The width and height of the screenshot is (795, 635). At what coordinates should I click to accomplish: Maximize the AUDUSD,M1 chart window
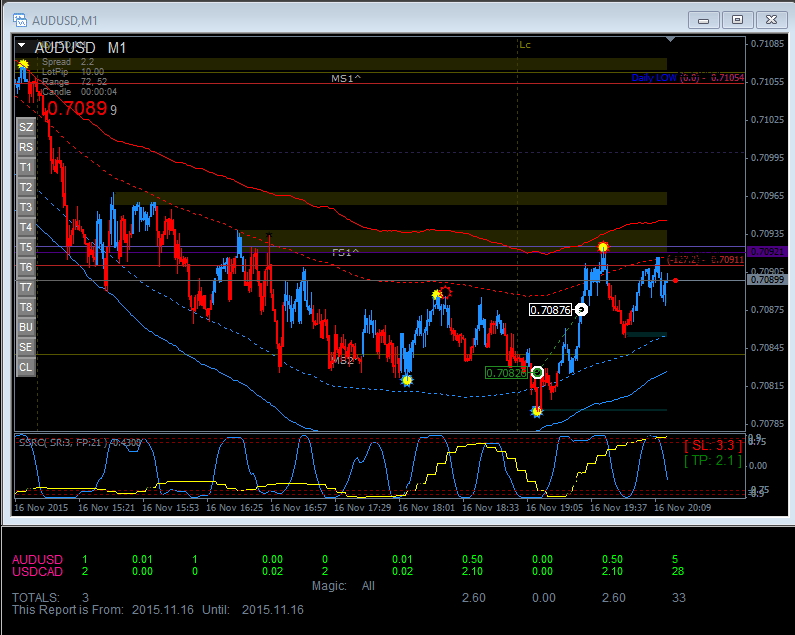[x=738, y=20]
